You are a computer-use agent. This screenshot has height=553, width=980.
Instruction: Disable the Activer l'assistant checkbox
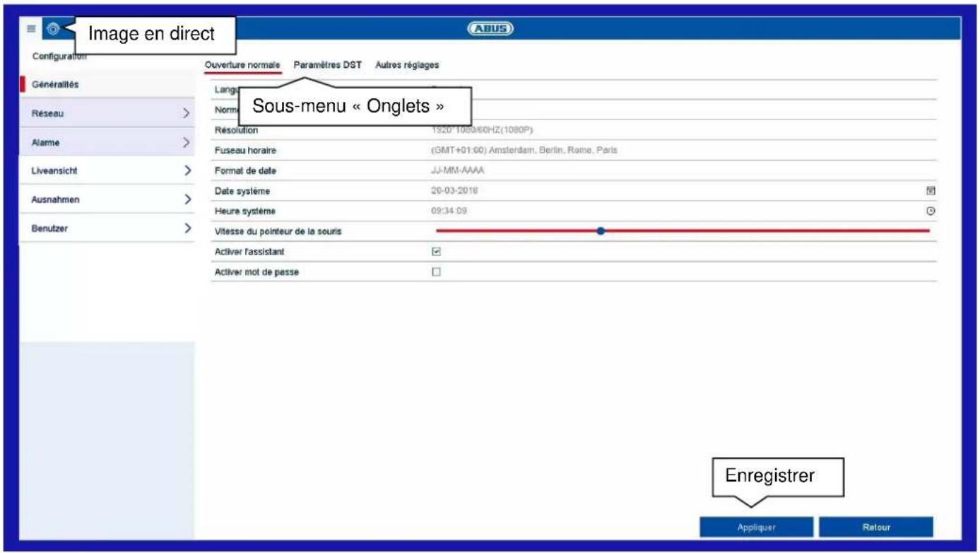click(436, 252)
